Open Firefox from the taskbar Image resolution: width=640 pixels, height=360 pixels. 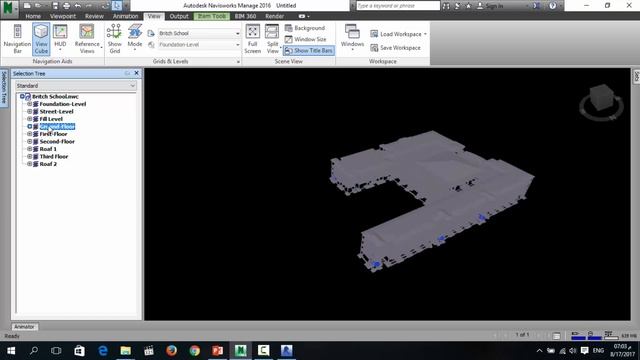(171, 351)
